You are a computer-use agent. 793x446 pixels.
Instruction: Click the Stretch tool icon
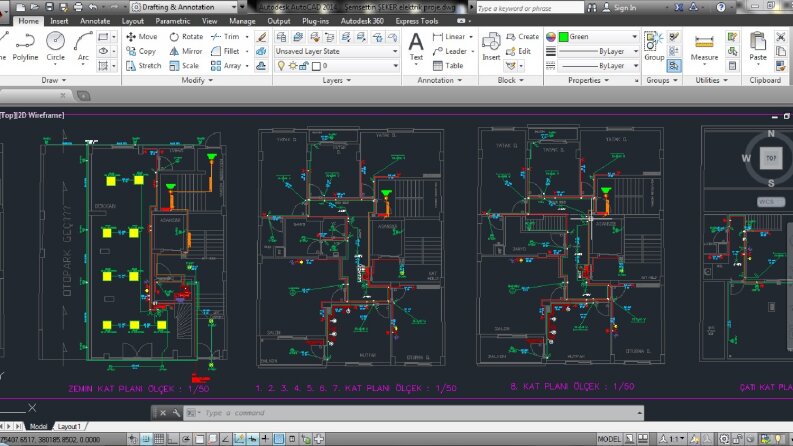coord(131,66)
